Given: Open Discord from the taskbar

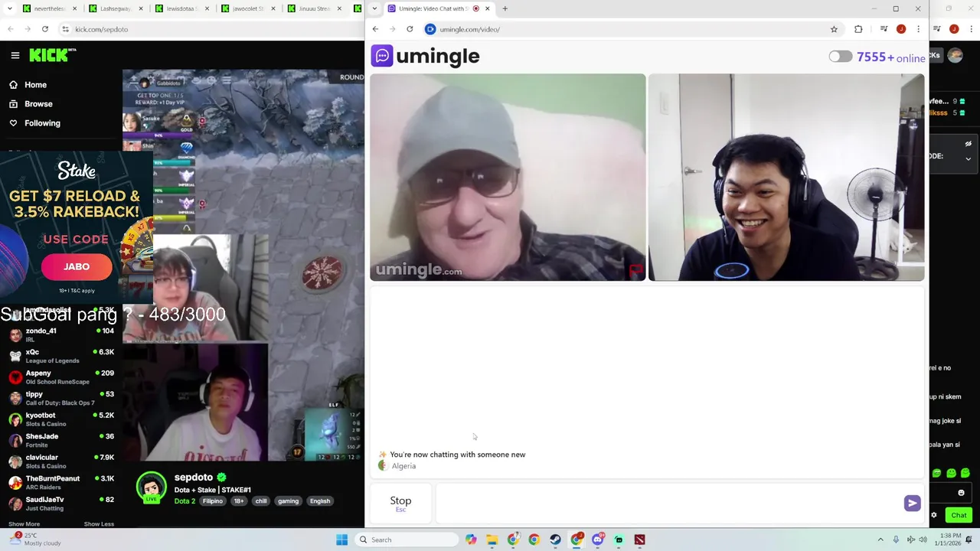Looking at the screenshot, I should pos(597,540).
